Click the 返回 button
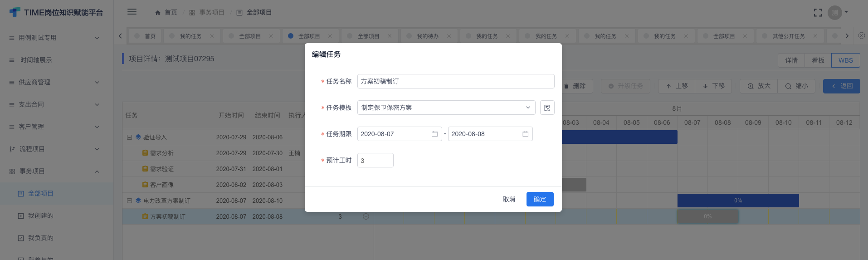The image size is (868, 260). point(841,86)
